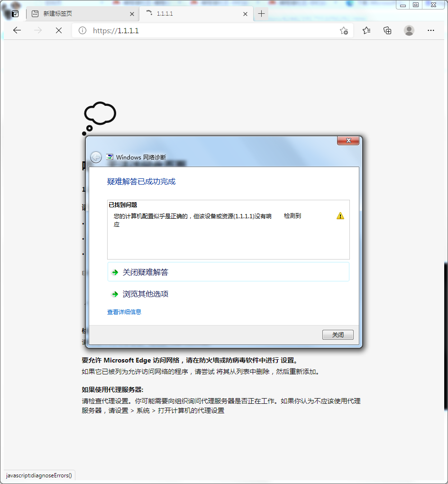Stop loading the page with X button
Screen dimensions: 448x484
(59, 30)
